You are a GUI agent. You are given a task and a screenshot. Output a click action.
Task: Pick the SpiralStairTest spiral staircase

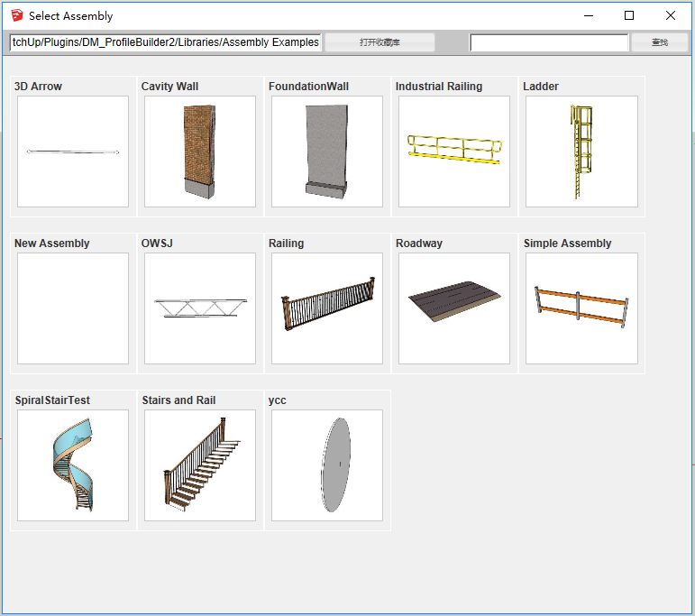(73, 465)
